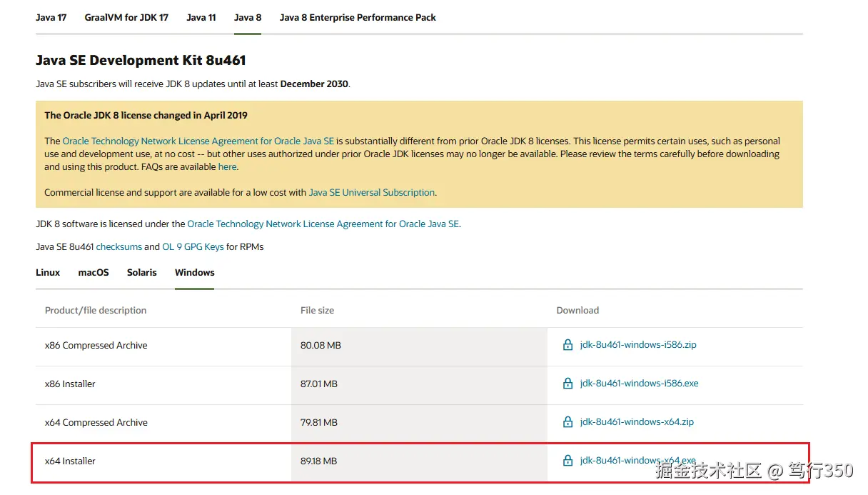This screenshot has width=868, height=495.
Task: Switch to the Java 17 tab
Action: (x=51, y=17)
